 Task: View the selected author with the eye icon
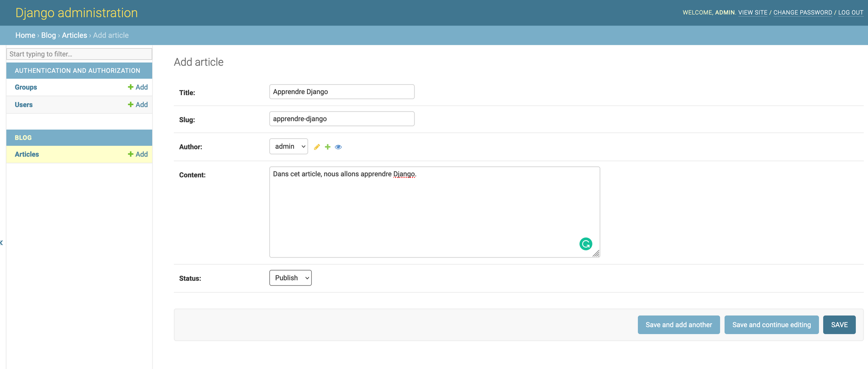(x=338, y=147)
